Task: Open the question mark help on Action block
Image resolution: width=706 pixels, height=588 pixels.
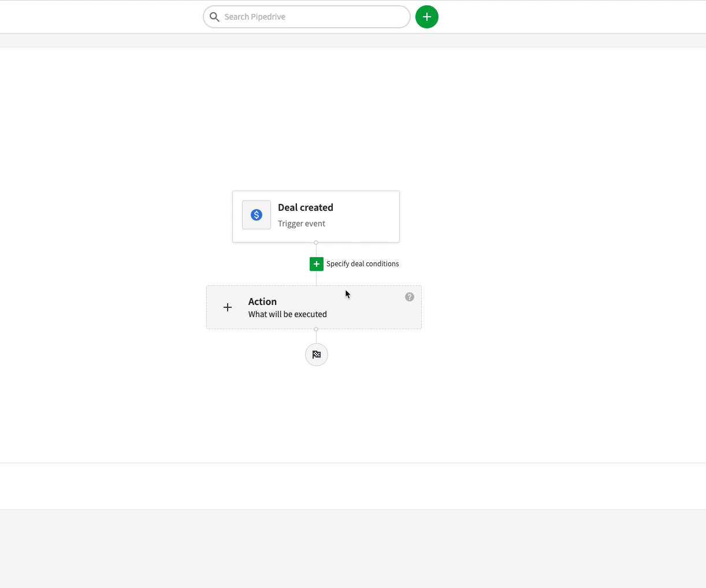Action: coord(410,297)
